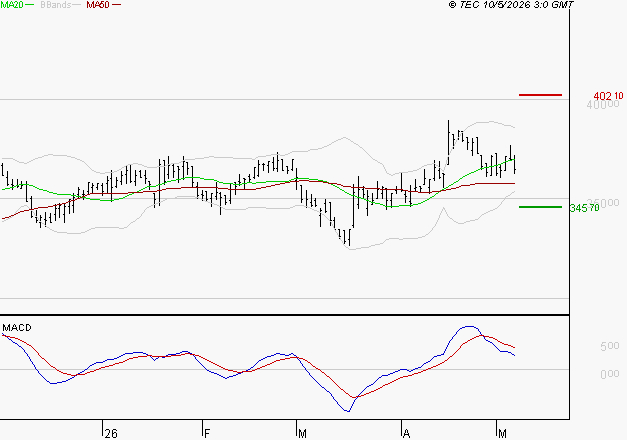
Task: Click the F month axis label
Action: 207,434
